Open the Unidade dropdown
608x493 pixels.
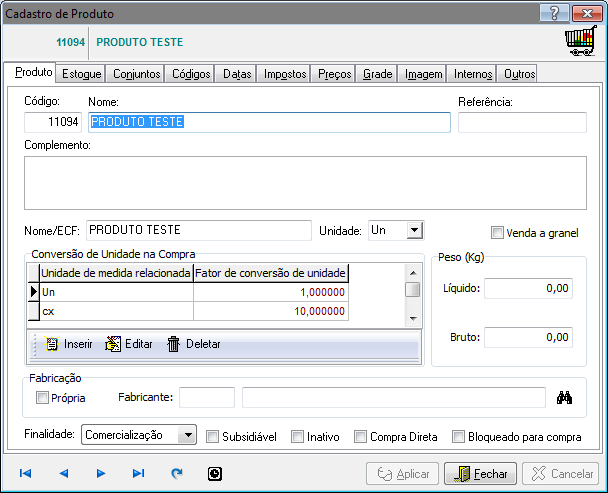414,231
